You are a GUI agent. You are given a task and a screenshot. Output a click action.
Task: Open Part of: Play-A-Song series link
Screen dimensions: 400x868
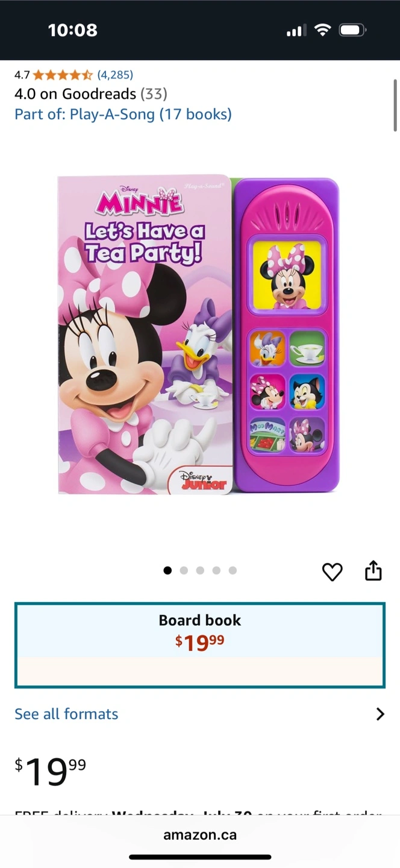tap(123, 114)
